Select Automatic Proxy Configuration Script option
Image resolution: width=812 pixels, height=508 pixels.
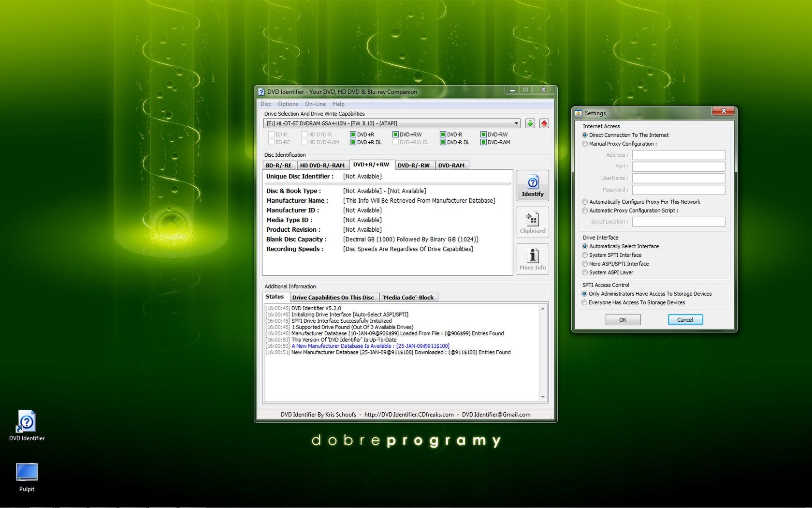point(585,210)
